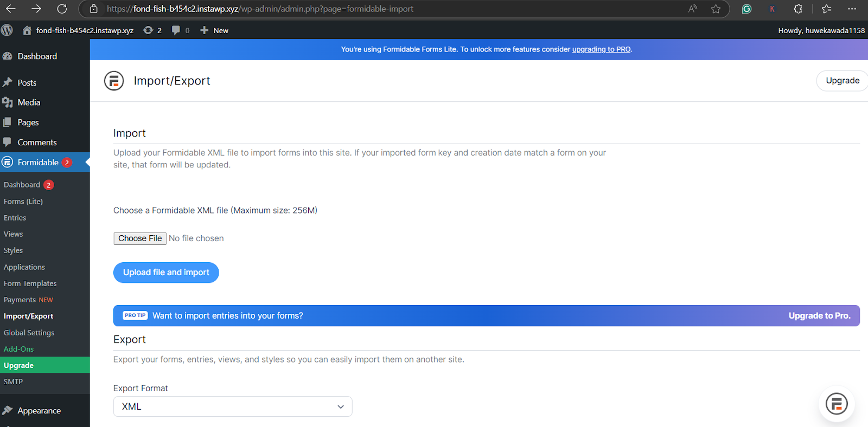Open the Formidable main menu item
This screenshot has width=868, height=427.
(38, 162)
